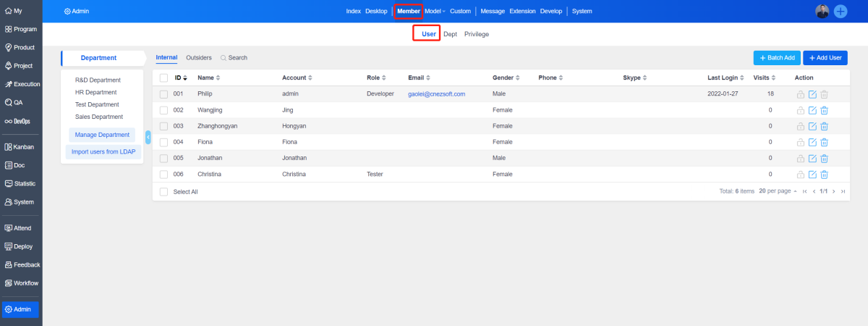Open the user avatar in top right
Screen dimensions: 868x326
click(822, 11)
